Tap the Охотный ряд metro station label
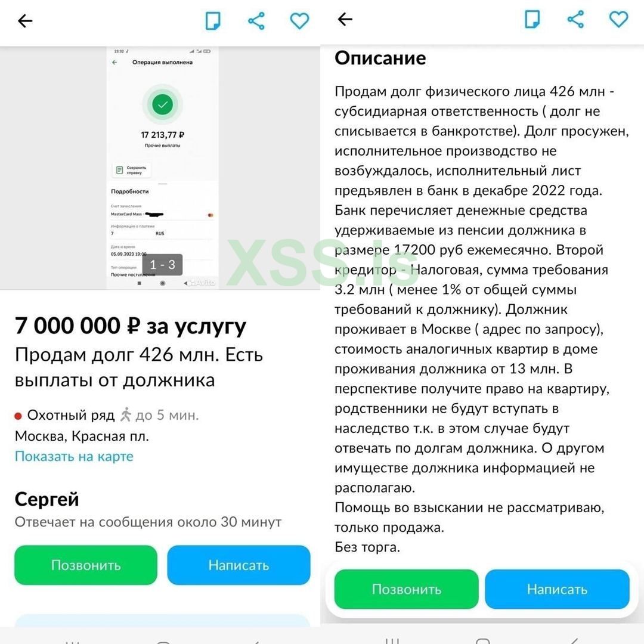644x644 pixels. (71, 415)
